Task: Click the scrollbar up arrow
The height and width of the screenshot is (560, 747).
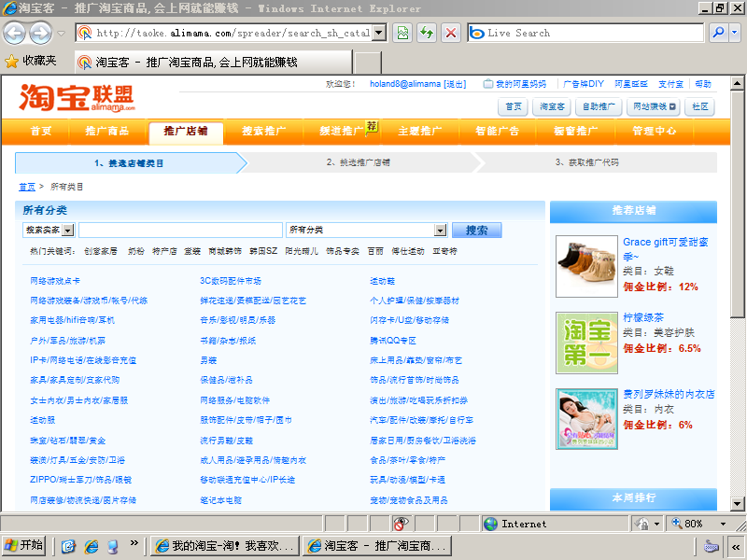Action: (x=738, y=84)
